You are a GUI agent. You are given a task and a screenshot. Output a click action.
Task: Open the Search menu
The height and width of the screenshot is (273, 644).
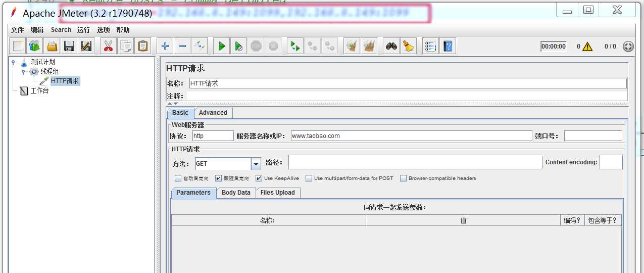(x=61, y=30)
